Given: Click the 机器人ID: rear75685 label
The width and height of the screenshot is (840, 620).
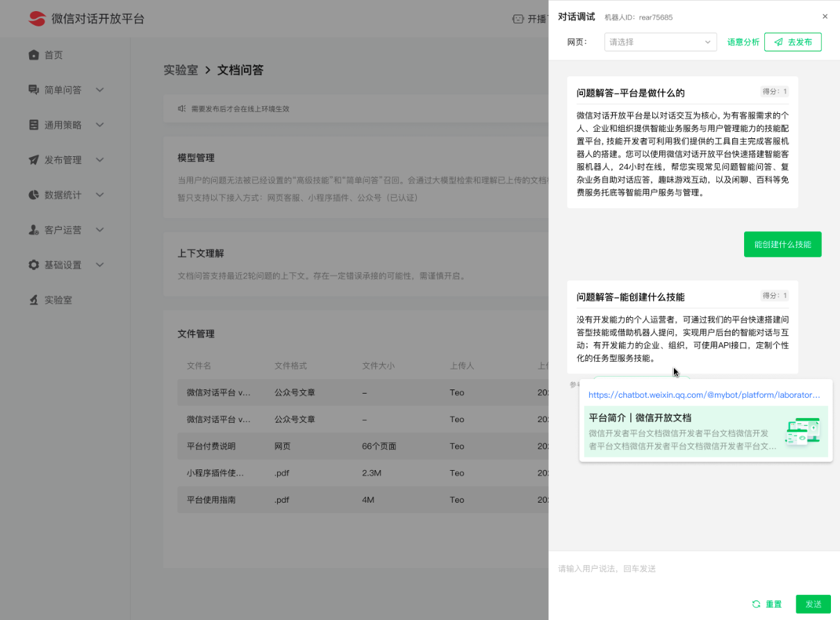Looking at the screenshot, I should (639, 17).
